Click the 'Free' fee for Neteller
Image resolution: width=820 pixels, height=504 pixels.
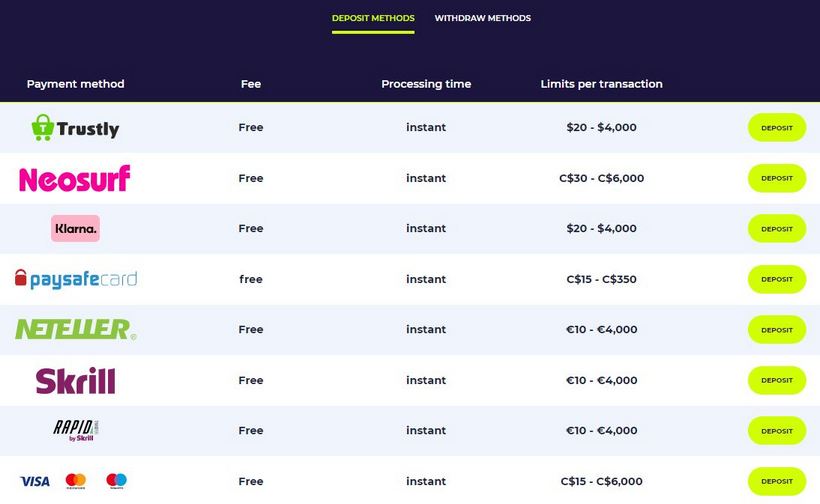click(x=250, y=329)
